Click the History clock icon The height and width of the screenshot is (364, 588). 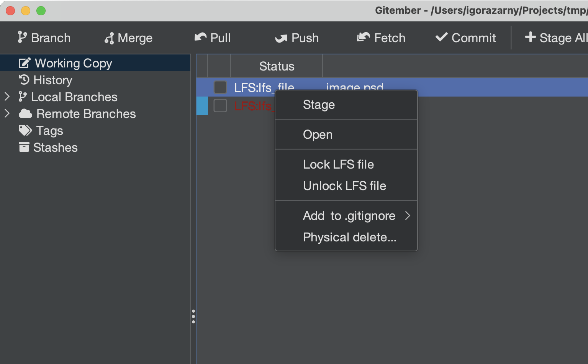[24, 80]
